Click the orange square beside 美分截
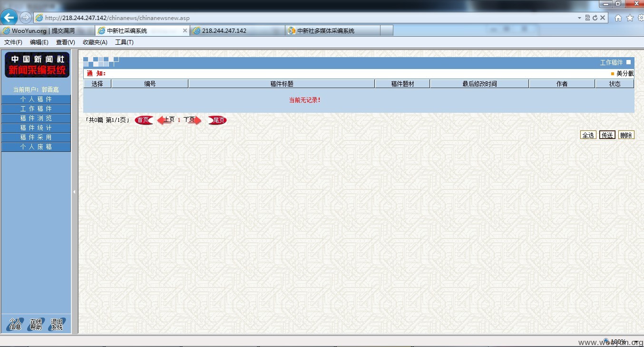 point(613,74)
